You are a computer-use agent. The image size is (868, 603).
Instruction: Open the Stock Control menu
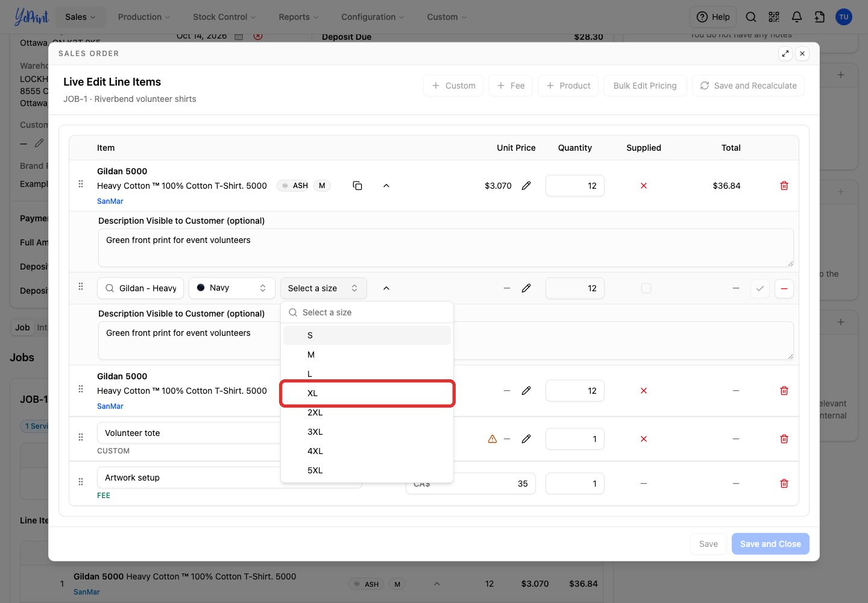(x=224, y=17)
